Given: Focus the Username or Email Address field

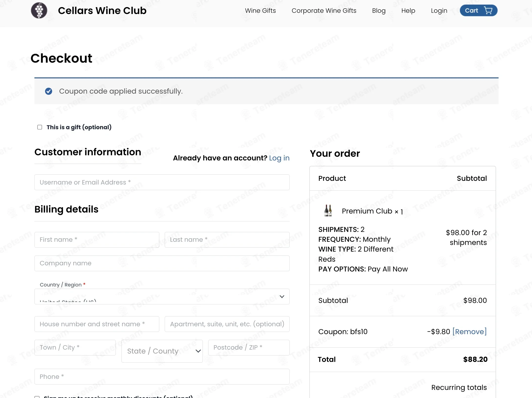Looking at the screenshot, I should 162,182.
